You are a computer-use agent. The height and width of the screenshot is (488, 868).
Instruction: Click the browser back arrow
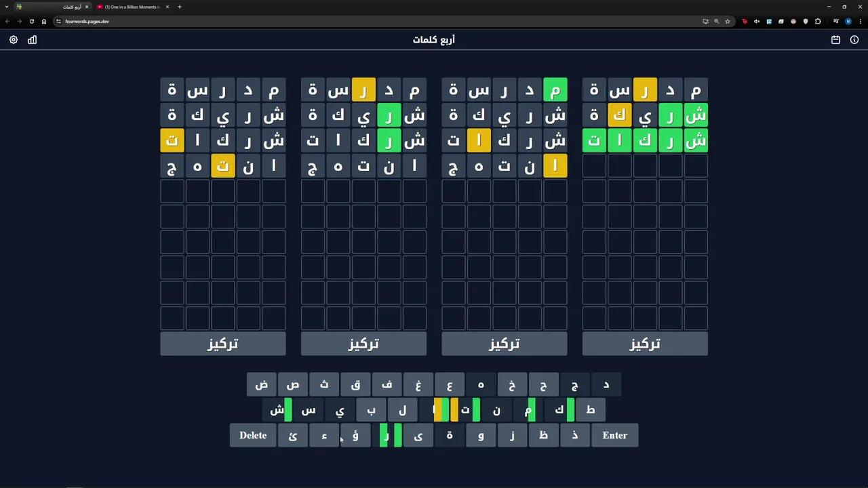[x=7, y=21]
